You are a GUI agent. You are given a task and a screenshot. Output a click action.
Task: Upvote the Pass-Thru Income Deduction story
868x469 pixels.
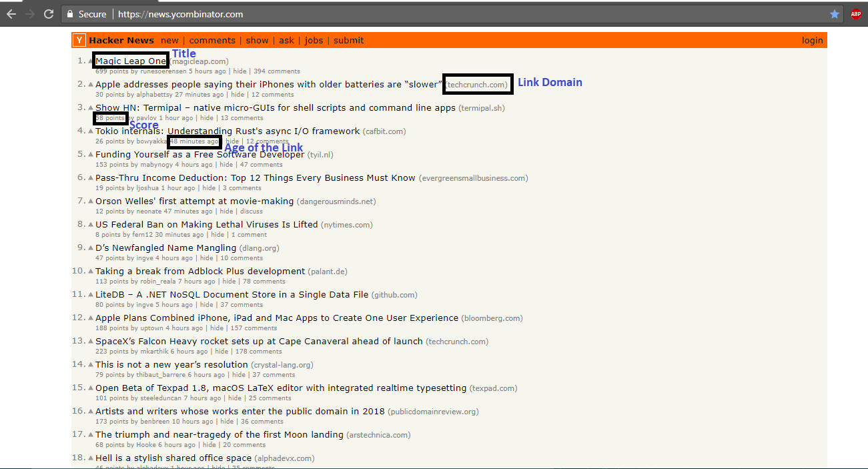coord(91,178)
